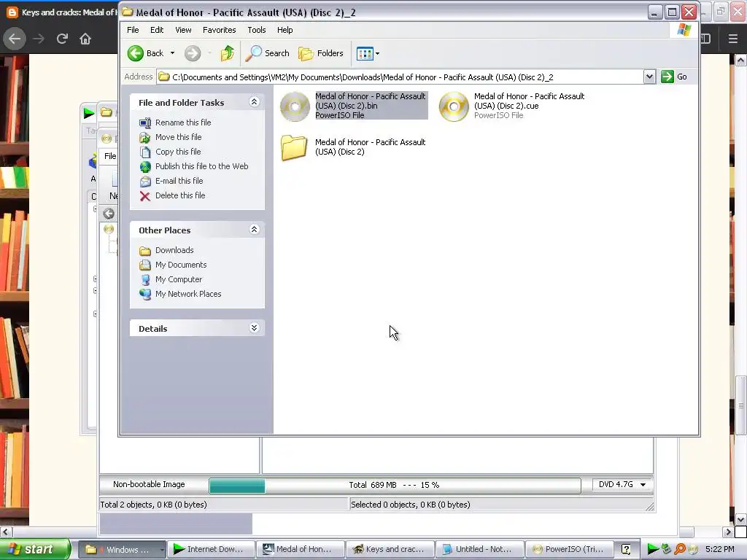Click the folder name Medal of Honor (USA) (Disc 2)
Image resolution: width=747 pixels, height=560 pixels.
(x=370, y=147)
